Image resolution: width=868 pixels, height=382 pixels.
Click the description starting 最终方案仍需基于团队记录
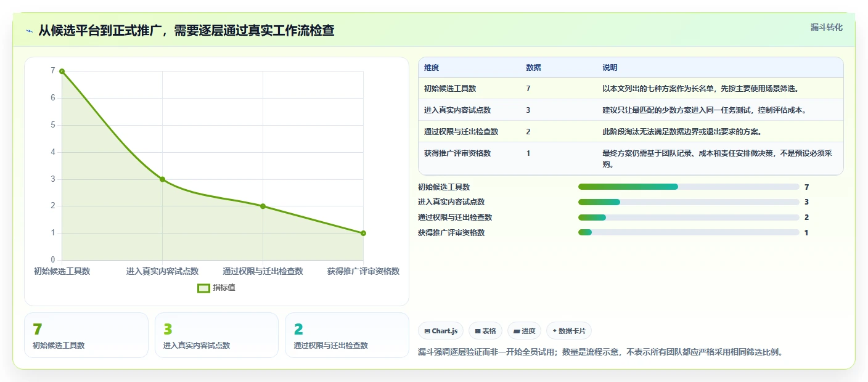point(717,159)
